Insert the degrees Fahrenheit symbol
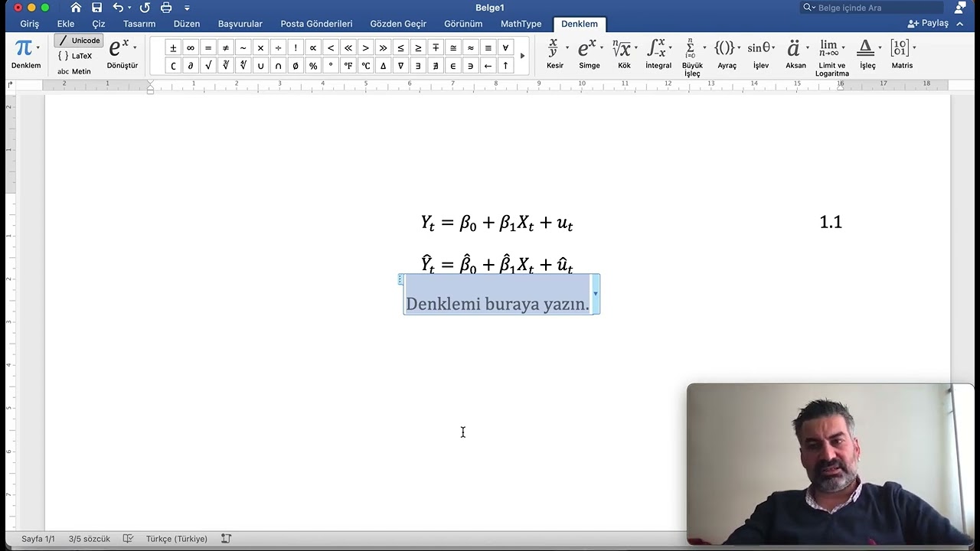The width and height of the screenshot is (980, 551). click(348, 66)
